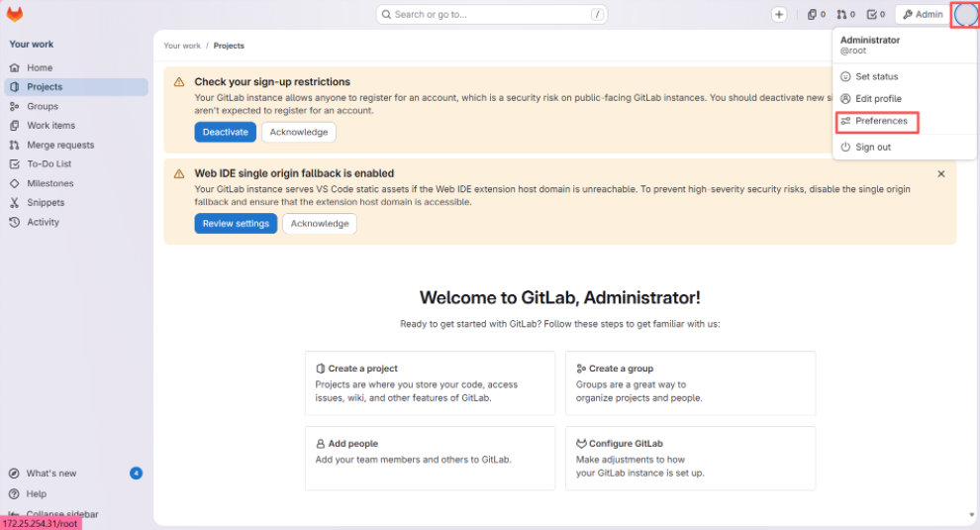This screenshot has width=980, height=530.
Task: Open the Add people card
Action: pos(430,458)
